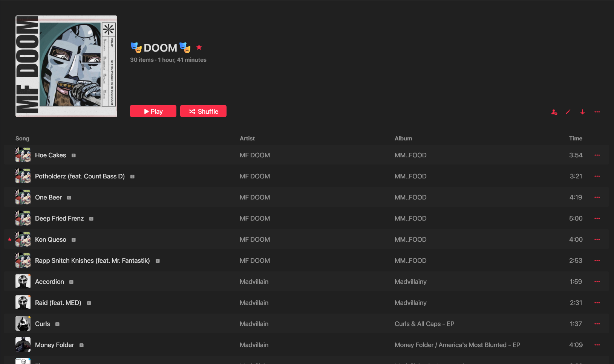614x364 pixels.
Task: Open MF DOOM artist link on Hoe Cakes row
Action: click(255, 155)
